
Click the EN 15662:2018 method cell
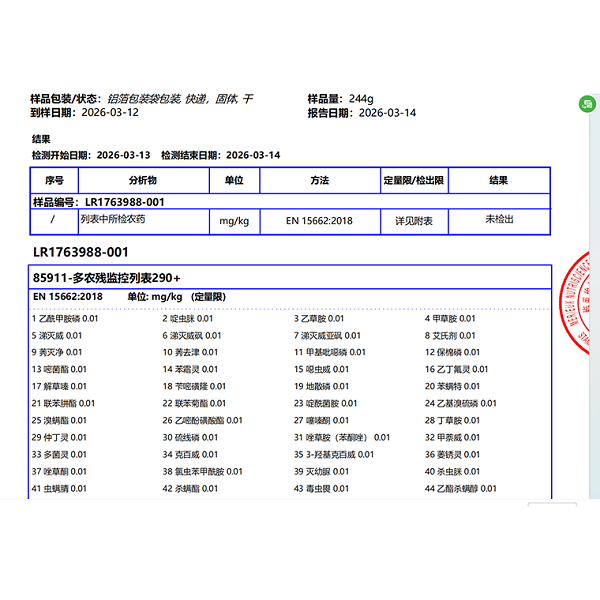pos(319,220)
